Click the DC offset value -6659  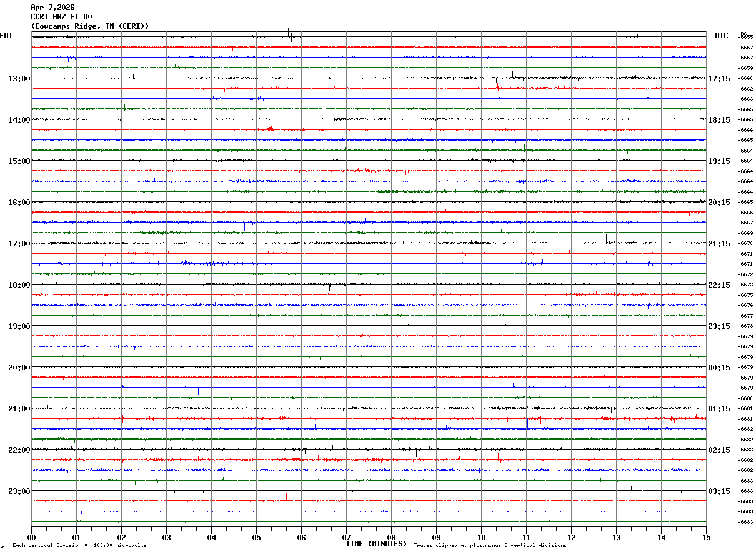click(x=745, y=68)
